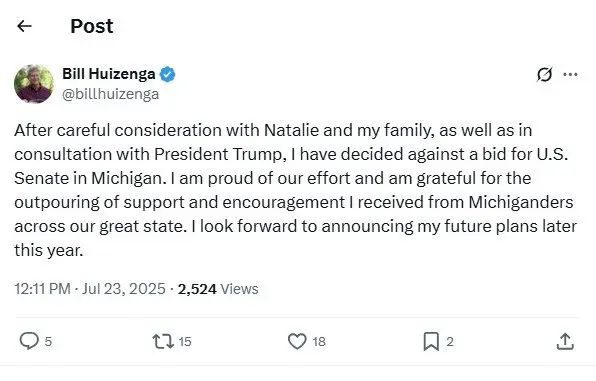Viewport: 596px width, 381px height.
Task: Click the 2,524 Views count
Action: click(218, 289)
